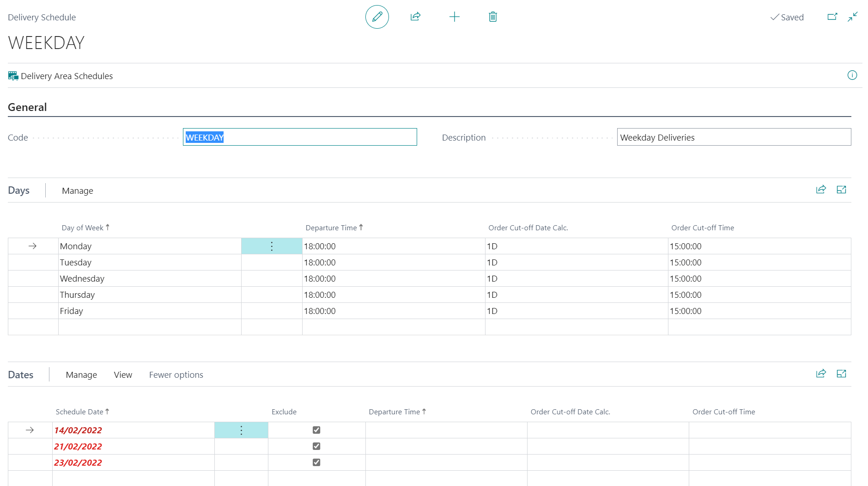Click Saved status indicator
Screen dimensions: 868x486
[x=787, y=17]
